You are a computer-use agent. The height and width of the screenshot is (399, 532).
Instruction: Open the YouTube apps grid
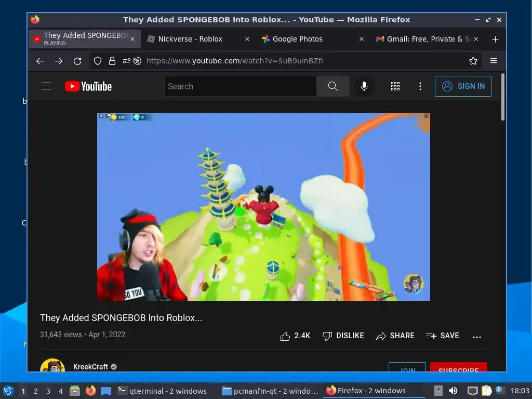point(395,86)
